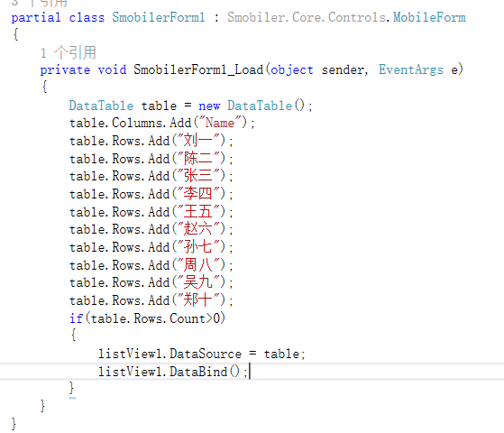Place cursor on the DataTable table declaration
The height and width of the screenshot is (433, 504).
[x=190, y=106]
